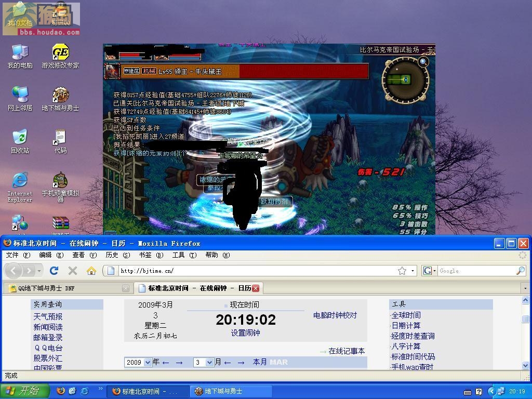Select the 地下城与勇士 DNF desktop shortcut
Viewport: 532px width, 399px height.
[60, 99]
